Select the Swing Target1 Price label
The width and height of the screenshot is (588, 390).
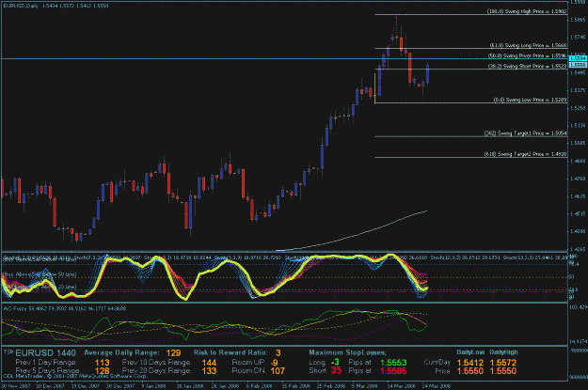pos(526,133)
